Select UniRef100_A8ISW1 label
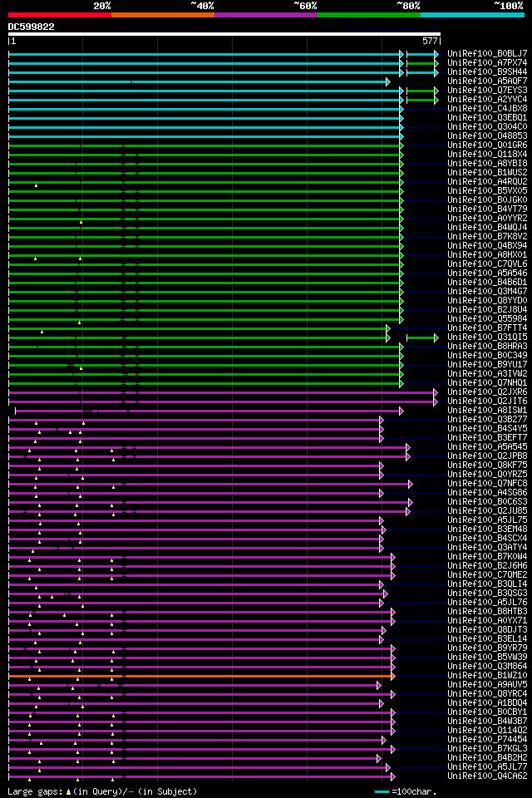 click(487, 410)
